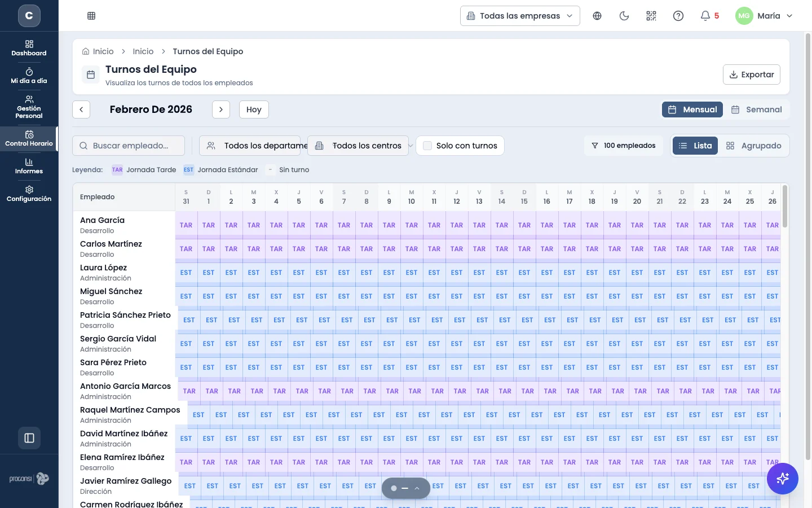Expand María user menu chevron

[x=789, y=16]
